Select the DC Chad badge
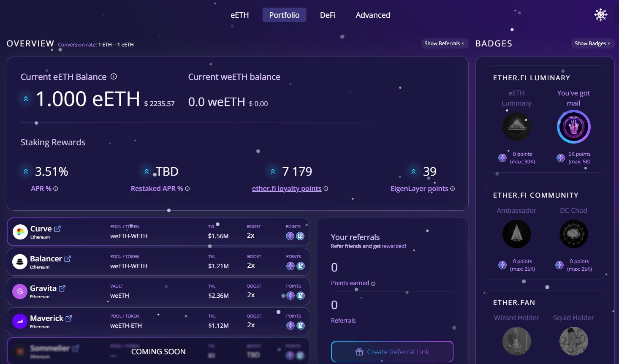 573,234
